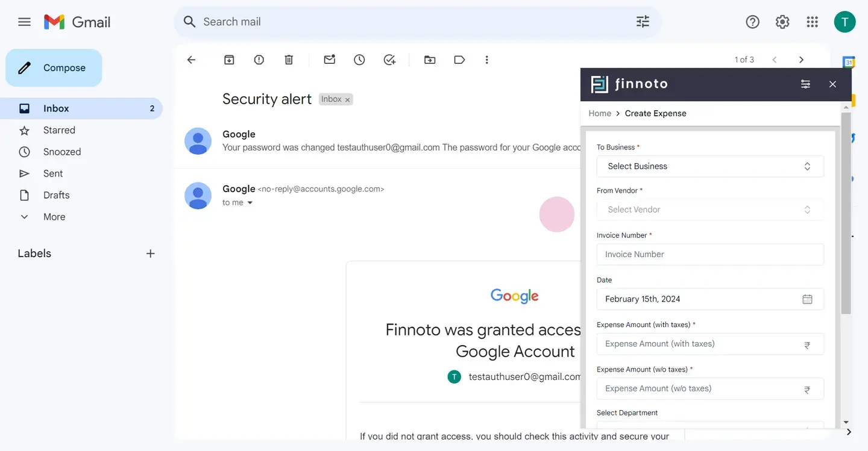Open the Gmail main menu hamburger icon
Viewport: 868px width, 451px height.
pyautogui.click(x=24, y=22)
